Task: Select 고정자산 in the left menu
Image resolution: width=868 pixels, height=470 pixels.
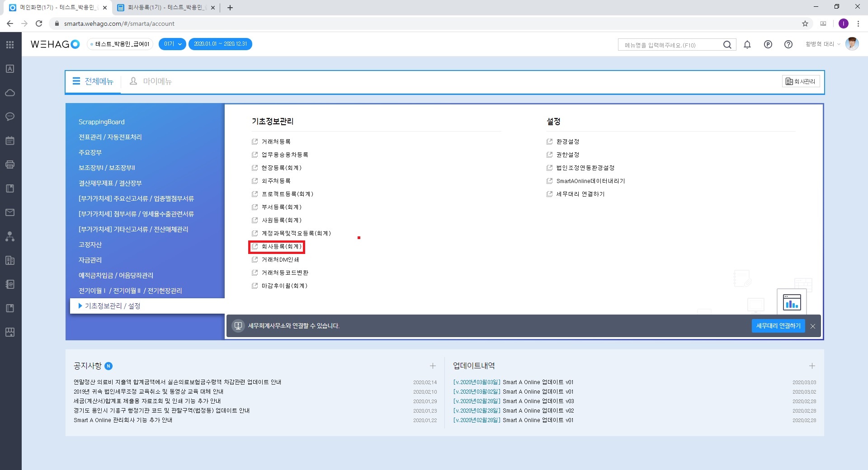Action: [x=90, y=244]
